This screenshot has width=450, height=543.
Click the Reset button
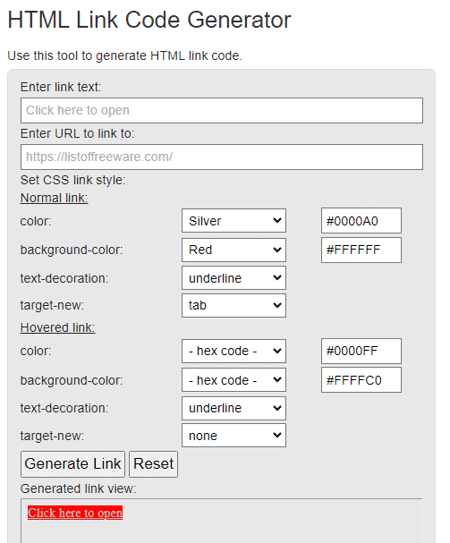tap(153, 464)
